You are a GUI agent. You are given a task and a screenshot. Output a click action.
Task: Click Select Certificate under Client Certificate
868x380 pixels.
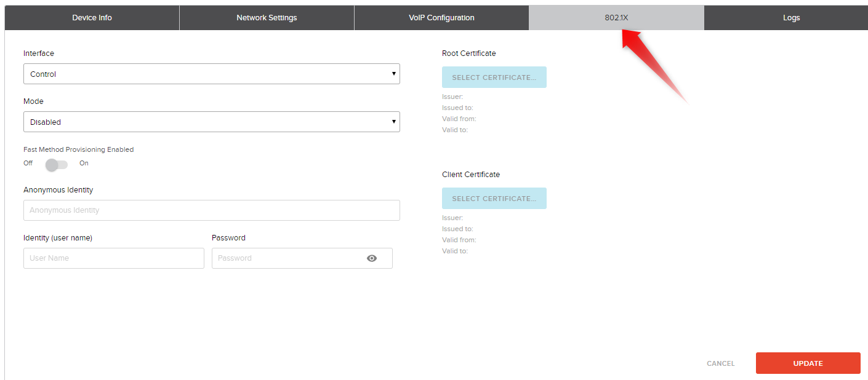494,198
